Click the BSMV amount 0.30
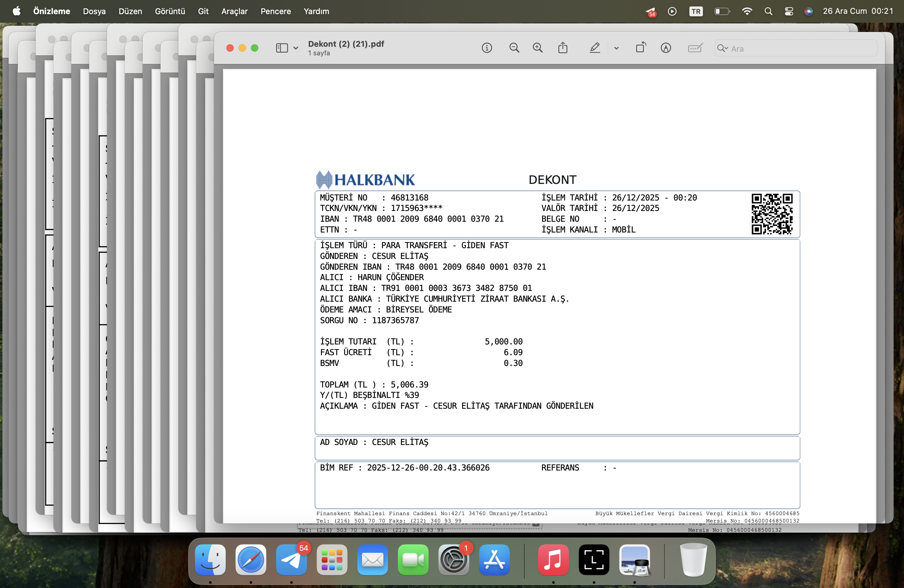904x588 pixels. (x=513, y=363)
